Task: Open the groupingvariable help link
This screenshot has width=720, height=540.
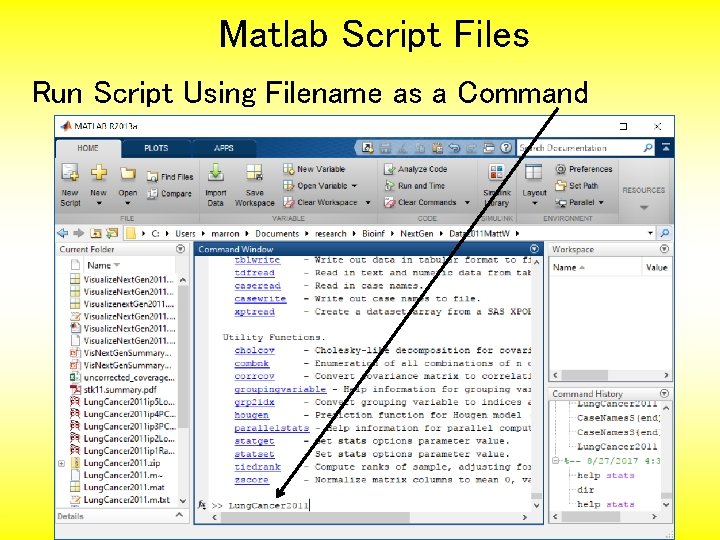Action: click(x=280, y=389)
